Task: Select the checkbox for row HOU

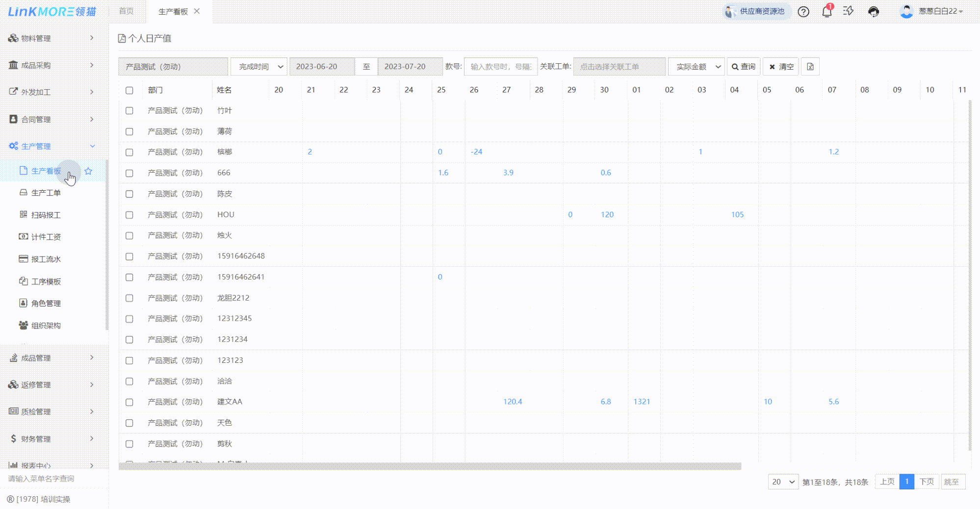Action: pos(129,215)
